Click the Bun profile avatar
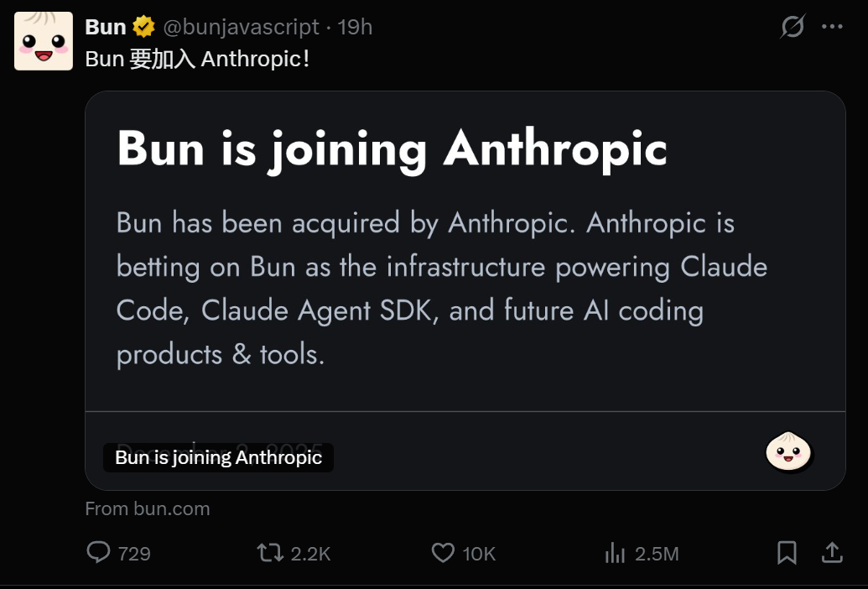Viewport: 868px width, 589px height. point(44,41)
